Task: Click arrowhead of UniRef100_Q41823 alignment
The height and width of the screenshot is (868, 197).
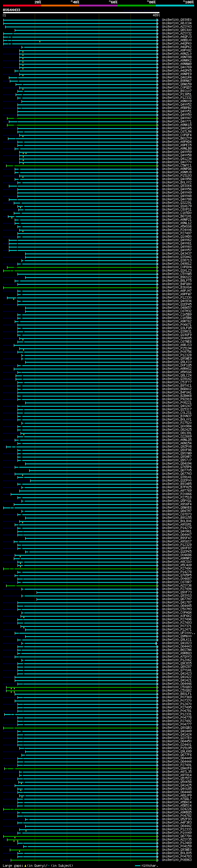Action: pyautogui.click(x=157, y=643)
